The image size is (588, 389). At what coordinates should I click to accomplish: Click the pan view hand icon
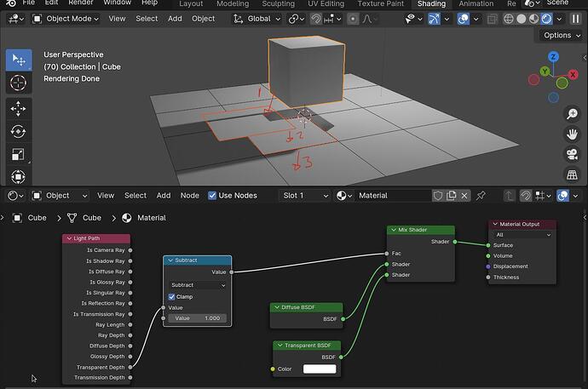[572, 134]
